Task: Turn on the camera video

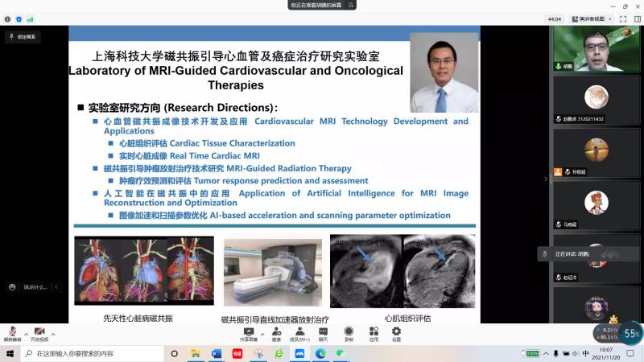Action: coord(39,331)
